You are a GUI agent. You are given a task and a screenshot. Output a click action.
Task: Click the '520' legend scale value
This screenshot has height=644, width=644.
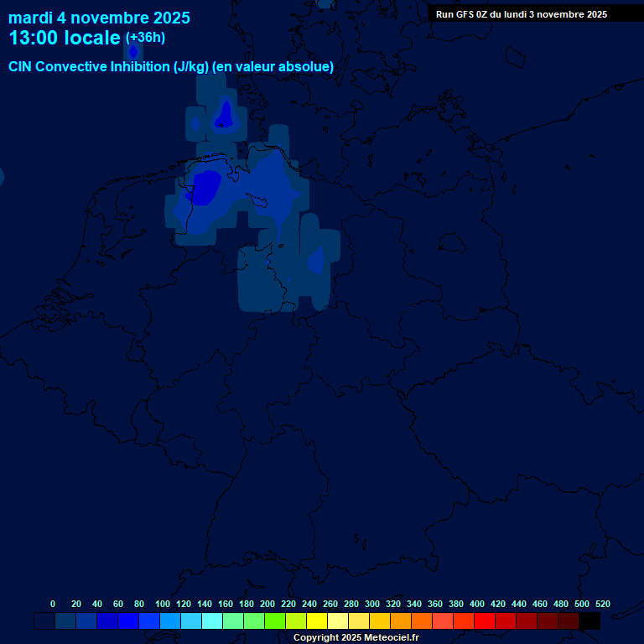tap(603, 604)
